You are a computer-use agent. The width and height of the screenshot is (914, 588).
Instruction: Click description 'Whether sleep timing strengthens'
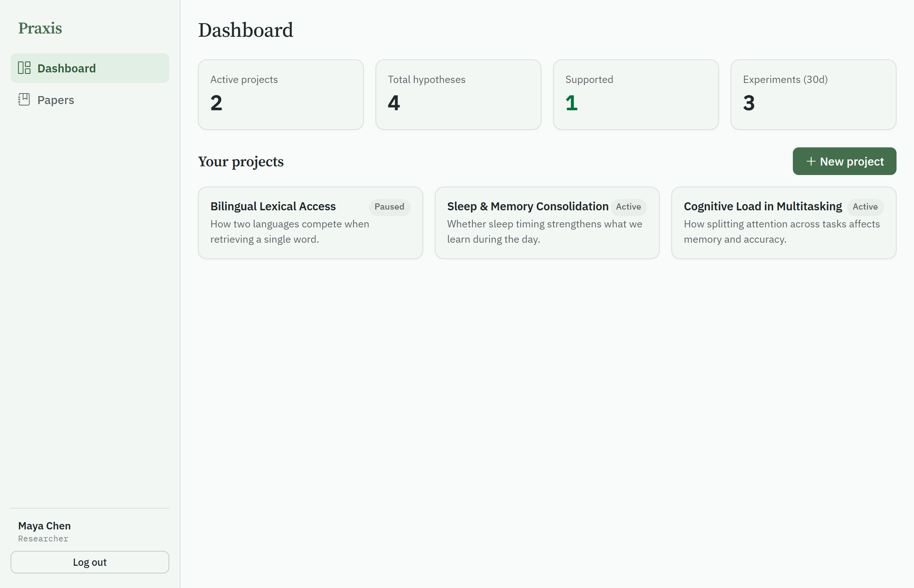[x=545, y=232]
